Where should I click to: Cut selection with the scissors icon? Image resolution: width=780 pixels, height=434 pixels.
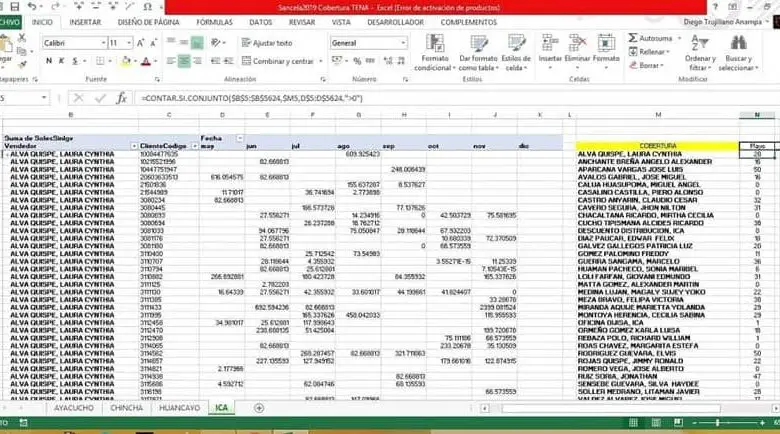click(x=21, y=37)
